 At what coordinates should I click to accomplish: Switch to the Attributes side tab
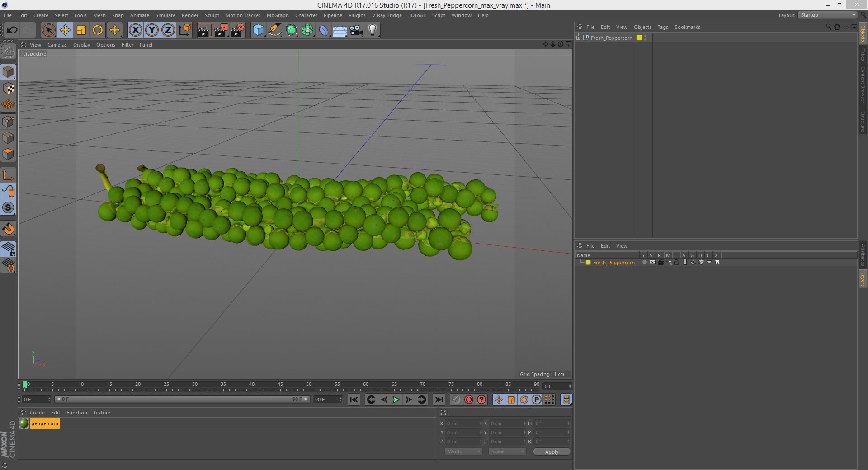[863, 254]
